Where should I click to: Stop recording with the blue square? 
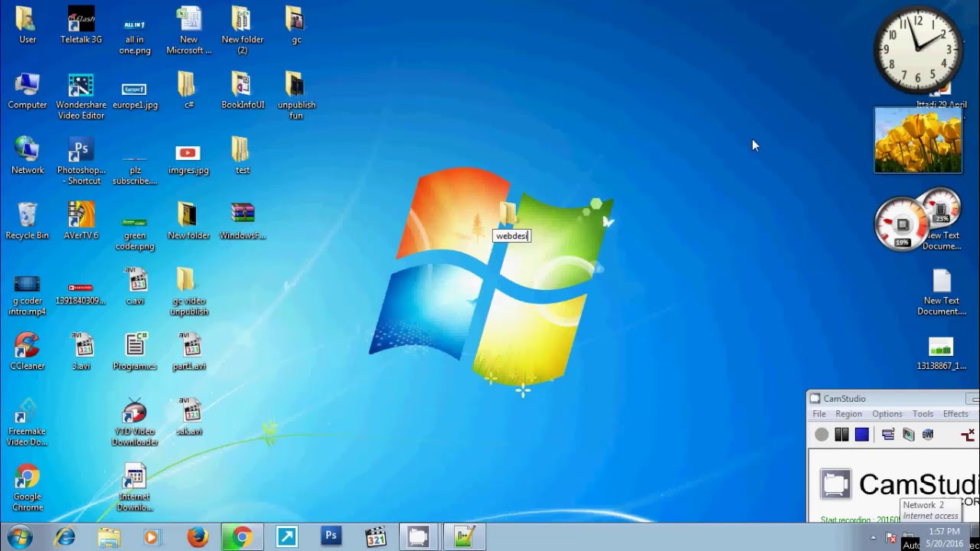point(862,435)
